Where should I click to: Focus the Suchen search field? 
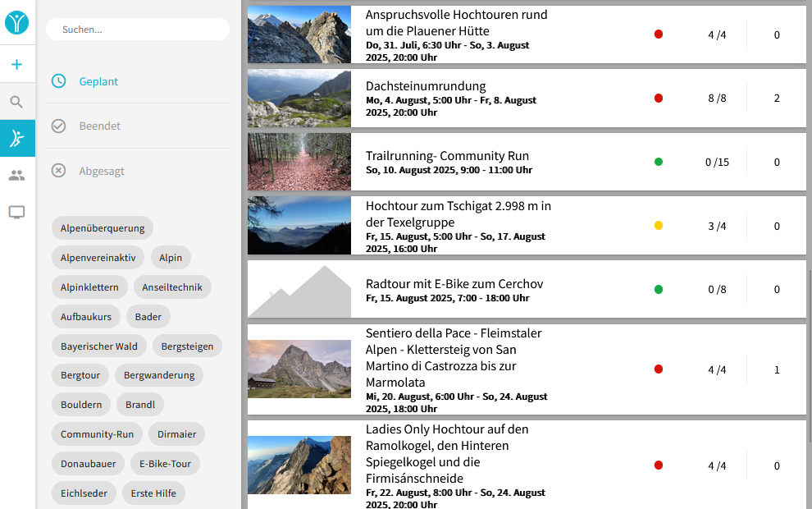[x=138, y=30]
